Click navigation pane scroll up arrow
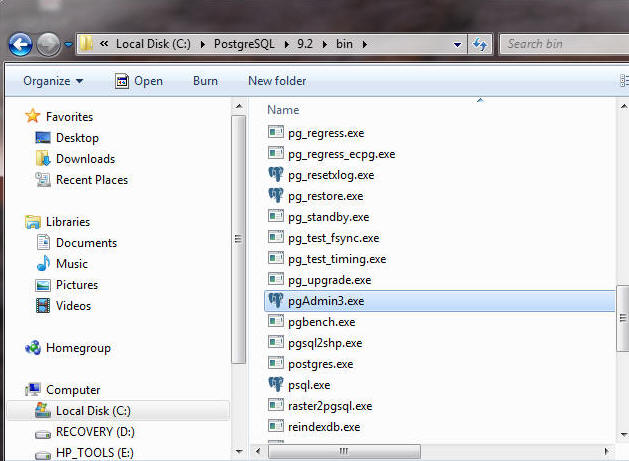The width and height of the screenshot is (629, 461). 239,107
